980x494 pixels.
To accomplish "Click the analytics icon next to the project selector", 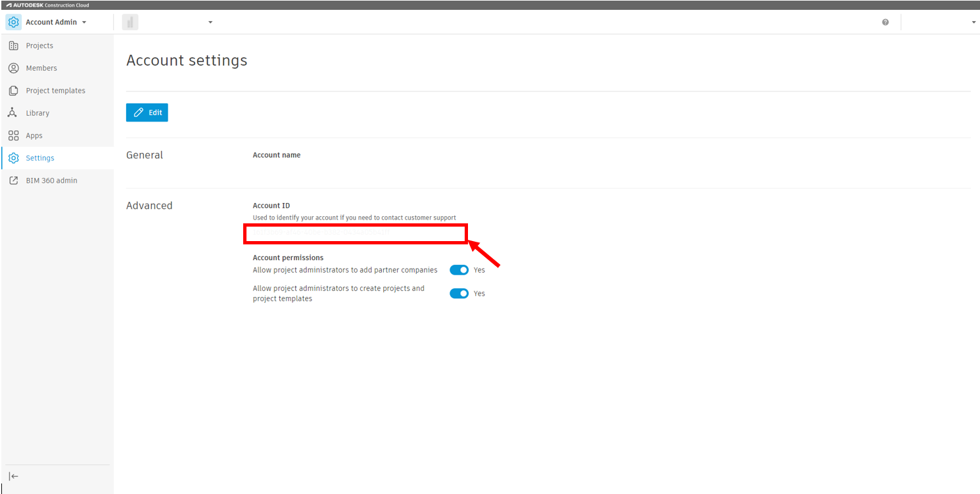I will (129, 22).
